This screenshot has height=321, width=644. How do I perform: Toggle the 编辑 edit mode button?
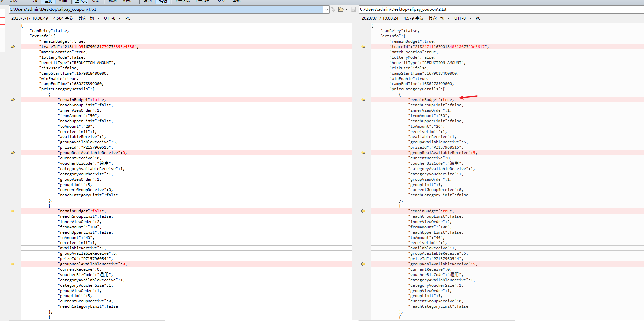pos(163,1)
